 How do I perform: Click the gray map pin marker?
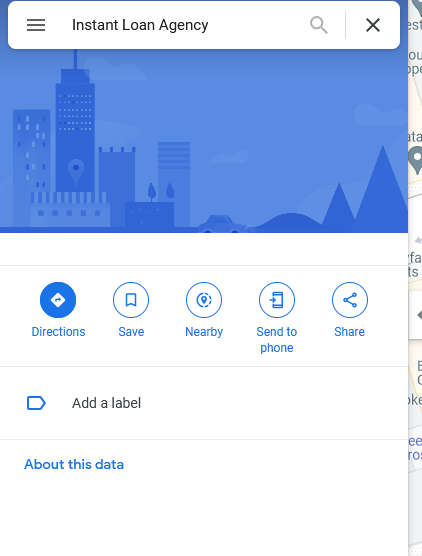[416, 160]
